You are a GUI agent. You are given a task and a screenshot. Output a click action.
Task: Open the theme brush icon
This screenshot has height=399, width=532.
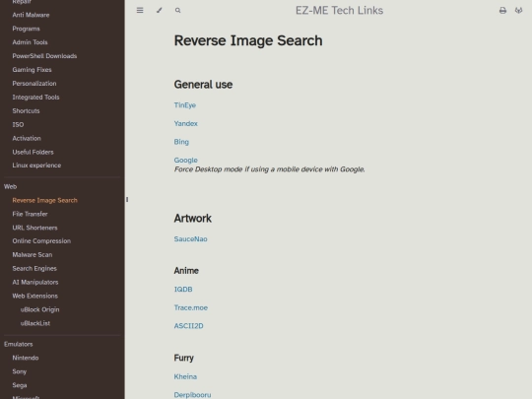[x=160, y=10]
